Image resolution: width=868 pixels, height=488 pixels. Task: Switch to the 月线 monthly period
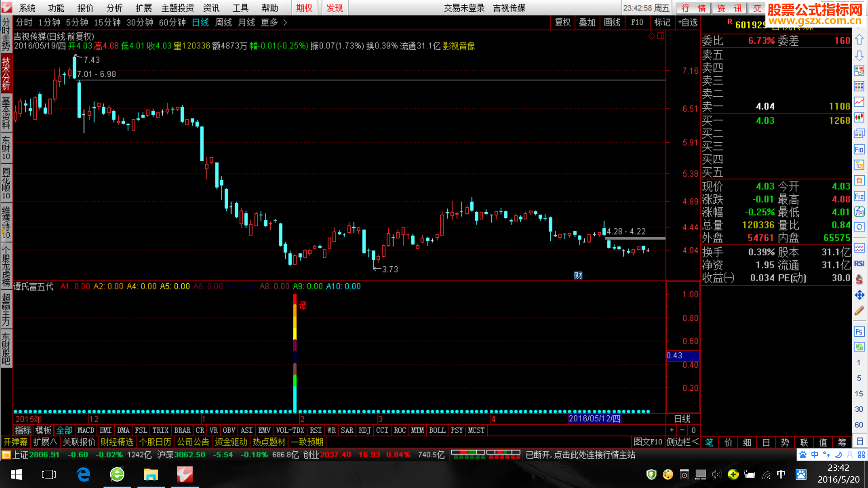click(246, 23)
